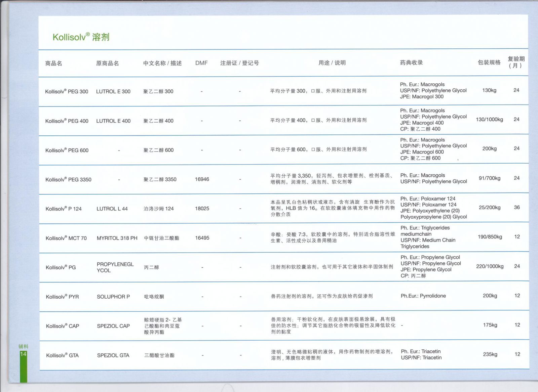Screen dimensions: 538x392
Task: Click the SOLUPHOR P cell
Action: (113, 297)
